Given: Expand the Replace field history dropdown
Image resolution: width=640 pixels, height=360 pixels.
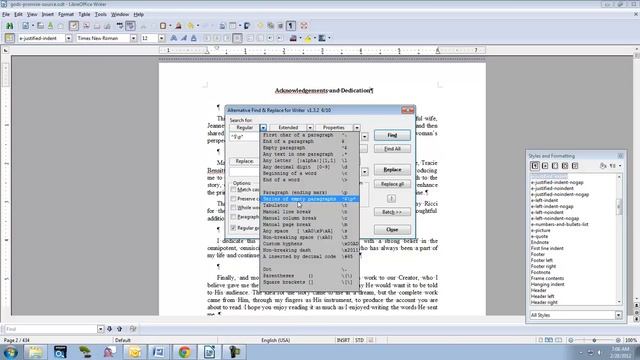Looking at the screenshot, I should pos(364,171).
